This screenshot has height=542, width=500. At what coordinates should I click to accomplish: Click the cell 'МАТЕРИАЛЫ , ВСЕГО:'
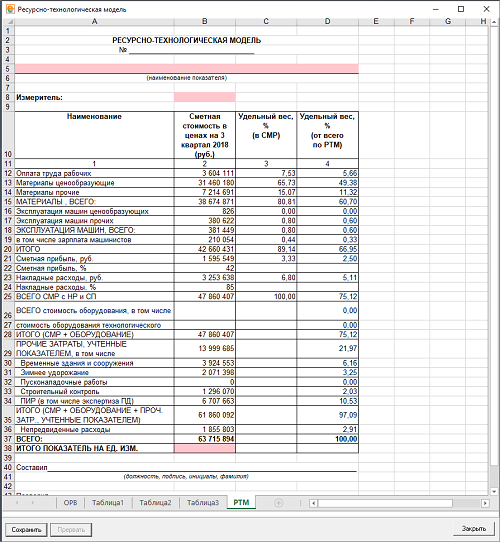click(94, 202)
